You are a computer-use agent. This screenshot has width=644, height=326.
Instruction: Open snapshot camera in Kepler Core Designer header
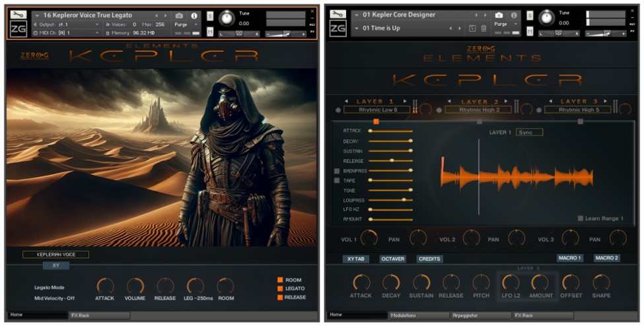coord(500,15)
